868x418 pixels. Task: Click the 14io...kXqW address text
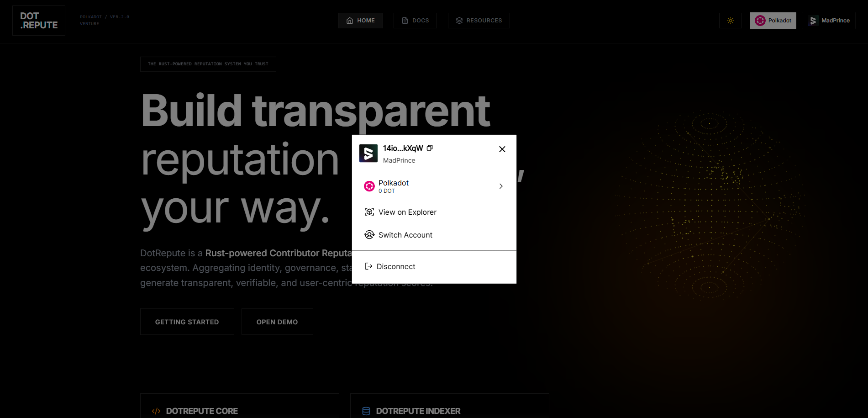(x=403, y=148)
